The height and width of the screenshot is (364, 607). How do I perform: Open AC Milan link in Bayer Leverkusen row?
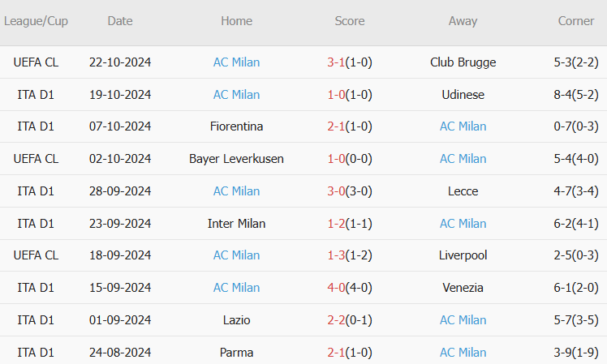(463, 159)
